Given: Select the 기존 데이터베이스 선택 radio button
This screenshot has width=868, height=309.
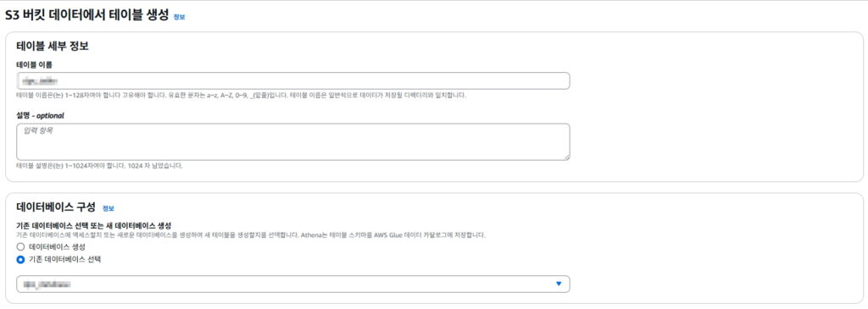Looking at the screenshot, I should [20, 259].
